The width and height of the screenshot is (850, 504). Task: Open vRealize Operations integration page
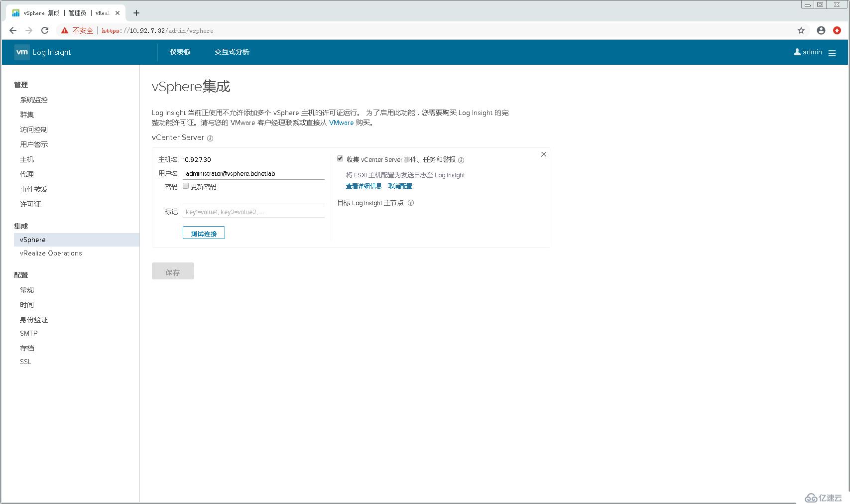point(51,253)
